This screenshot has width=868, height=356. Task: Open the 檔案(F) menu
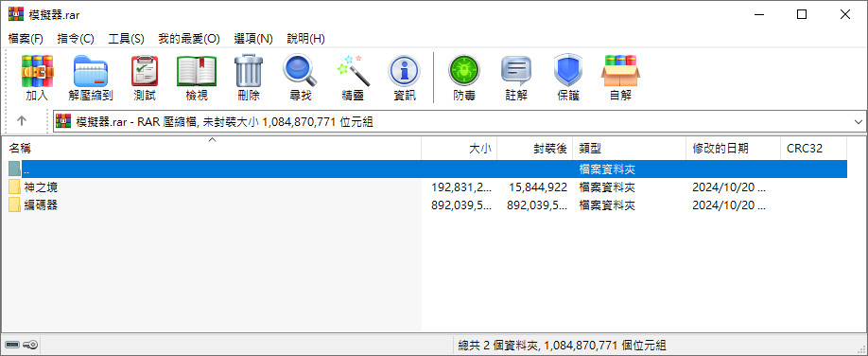point(26,39)
